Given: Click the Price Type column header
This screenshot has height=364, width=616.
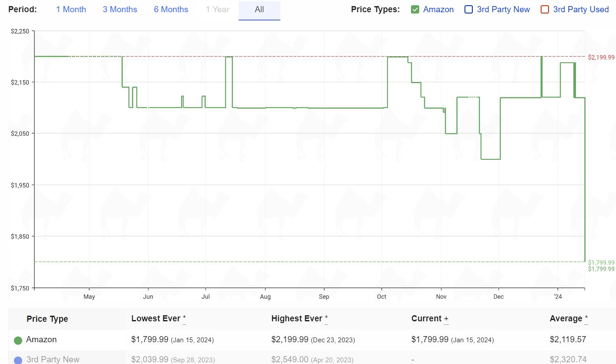Looking at the screenshot, I should click(47, 319).
